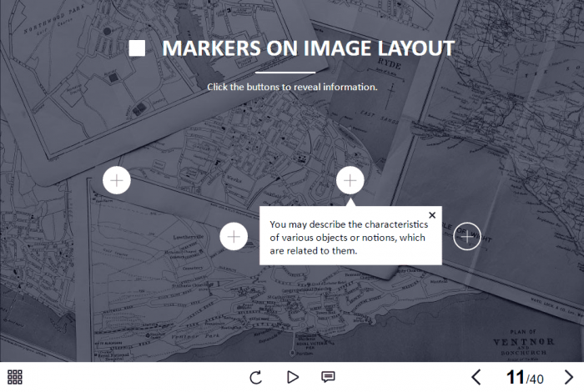Go to previous slide with left arrow
The image size is (584, 392).
(476, 377)
